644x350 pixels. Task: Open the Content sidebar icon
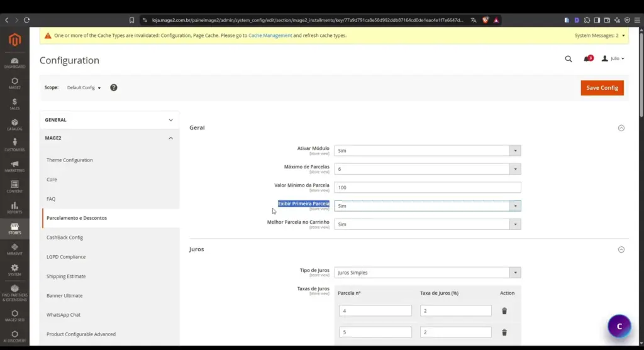click(15, 187)
